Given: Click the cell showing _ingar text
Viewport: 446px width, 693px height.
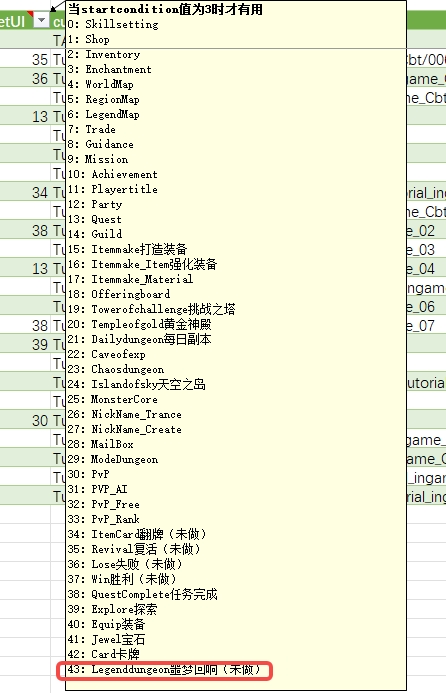Looking at the screenshot, I should (x=426, y=477).
